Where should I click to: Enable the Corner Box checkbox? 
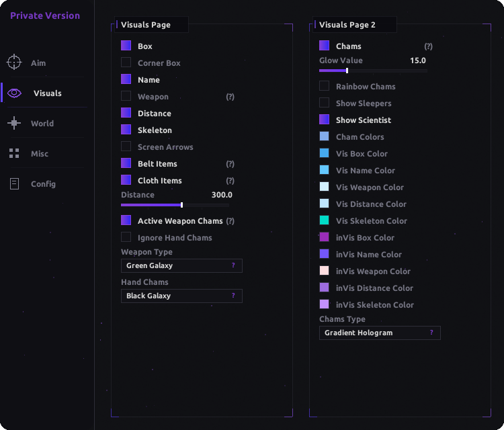coord(126,62)
